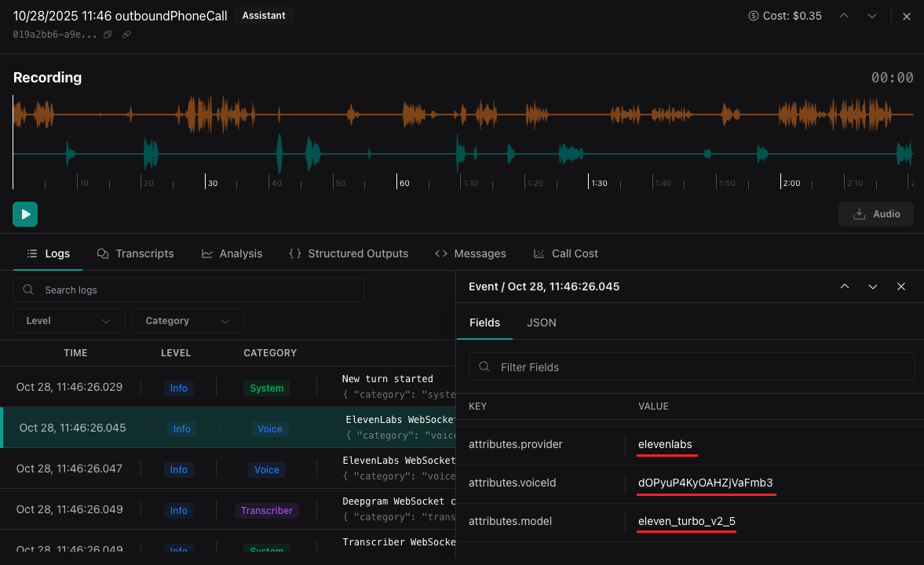Navigate to next event in Event panel
The image size is (924, 565).
click(x=872, y=286)
